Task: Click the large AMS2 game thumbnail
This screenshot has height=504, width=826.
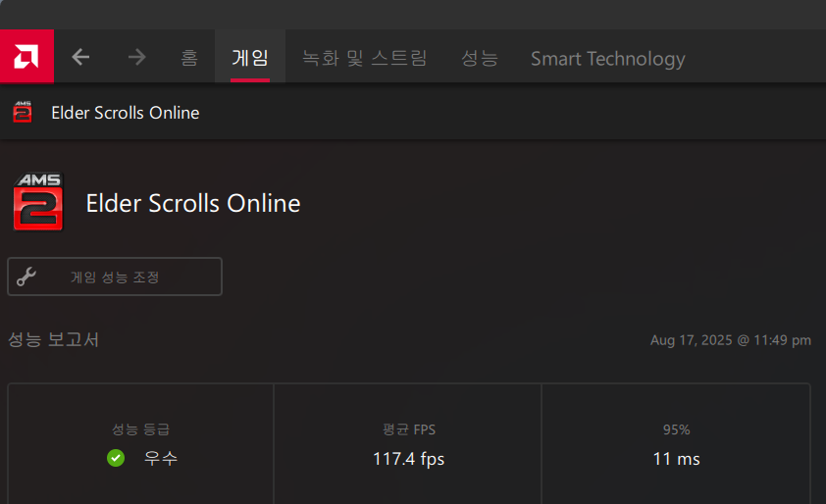Action: tap(38, 202)
